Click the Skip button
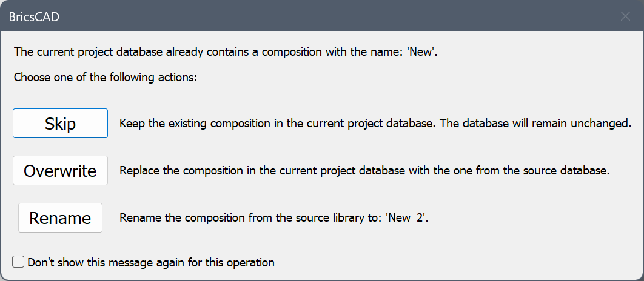Screen dimensions: 644x281 60,124
